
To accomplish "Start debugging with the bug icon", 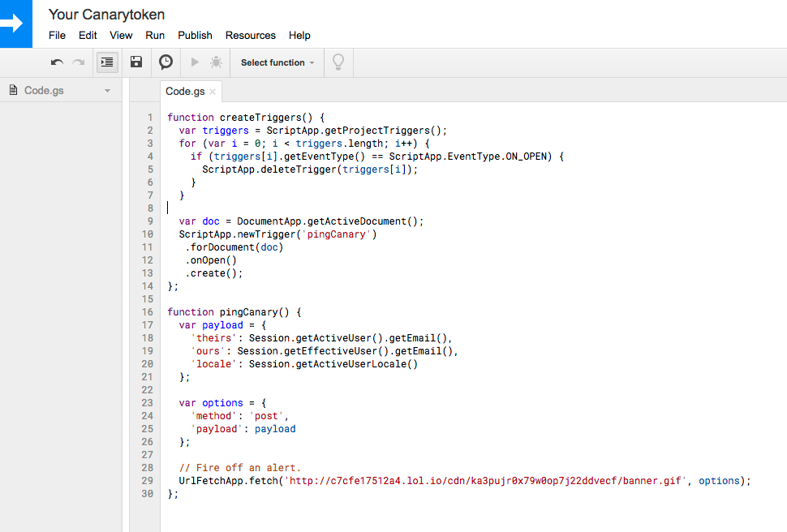I will pos(217,62).
